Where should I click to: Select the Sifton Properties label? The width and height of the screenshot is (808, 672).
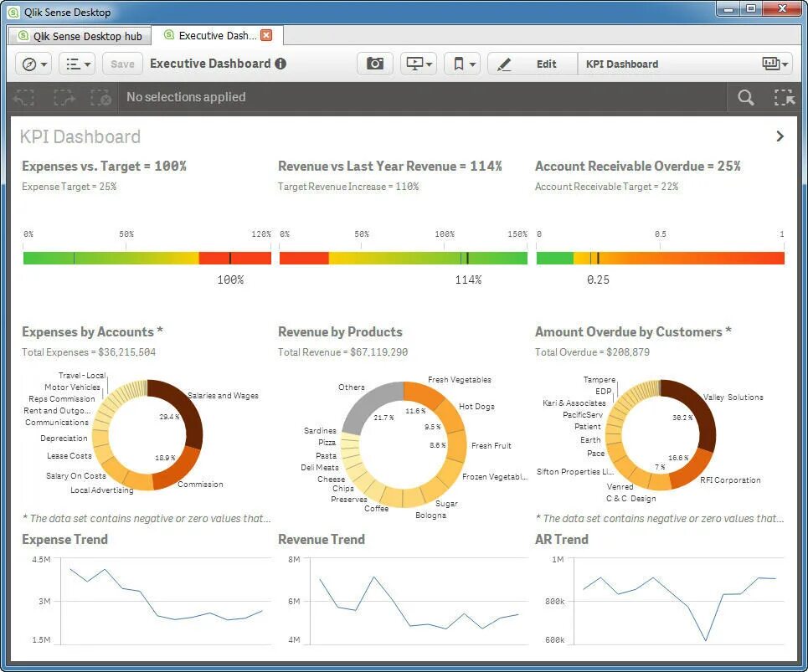pyautogui.click(x=575, y=472)
